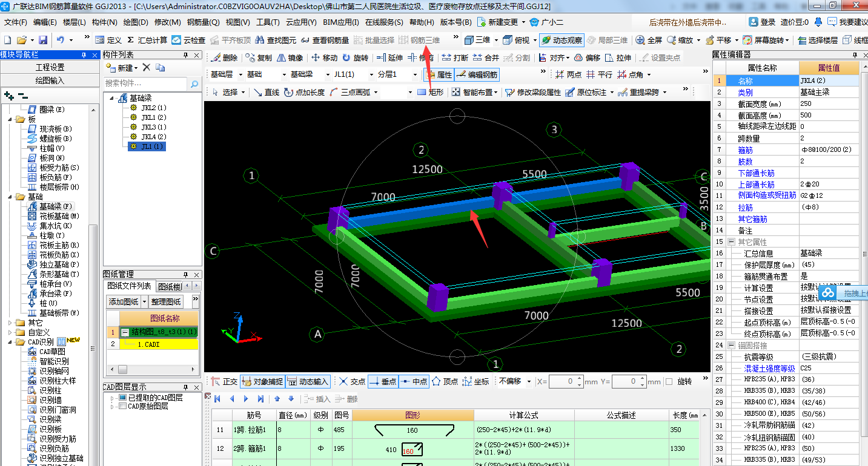This screenshot has width=868, height=466.
Task: Select the 偏移 offset tool
Action: pyautogui.click(x=587, y=58)
